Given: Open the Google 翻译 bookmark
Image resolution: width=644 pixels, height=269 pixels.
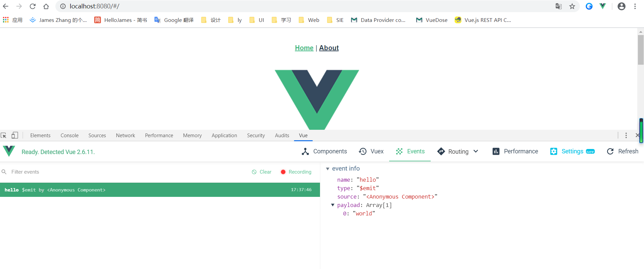Looking at the screenshot, I should [174, 20].
